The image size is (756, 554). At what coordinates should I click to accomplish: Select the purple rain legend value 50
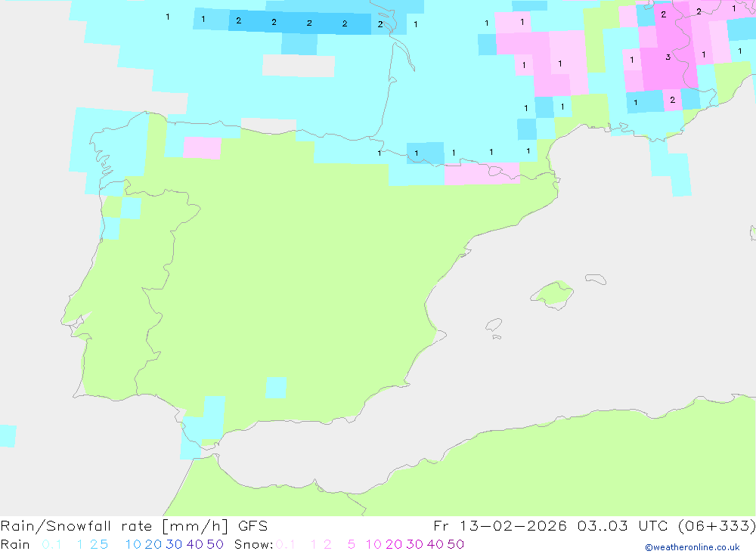point(215,544)
